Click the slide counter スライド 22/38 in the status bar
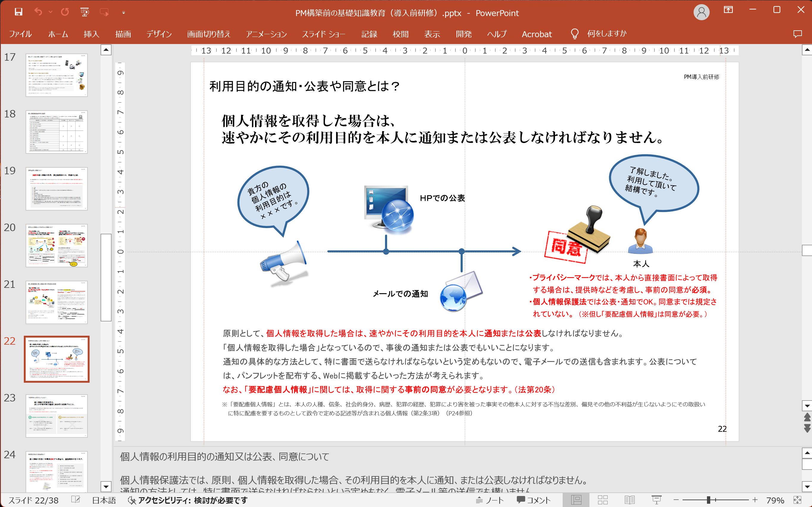Viewport: 812px width, 507px height. tap(33, 500)
